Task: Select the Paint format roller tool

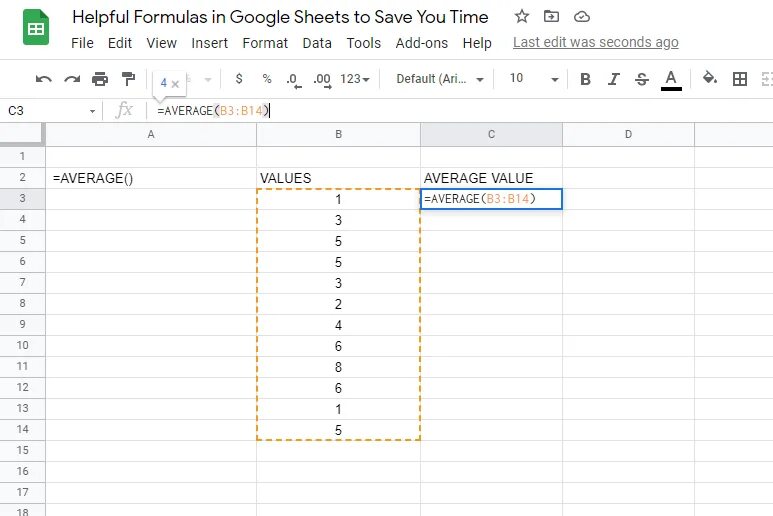Action: coord(128,79)
